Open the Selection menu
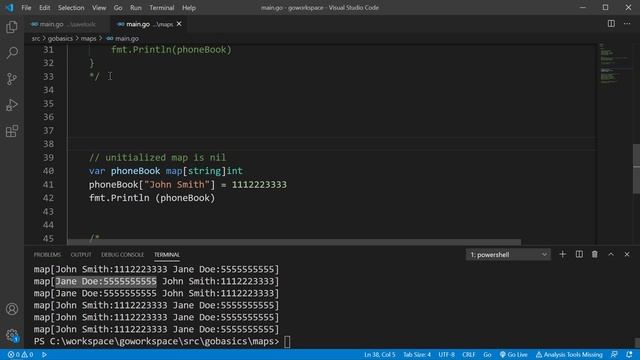 (71, 8)
